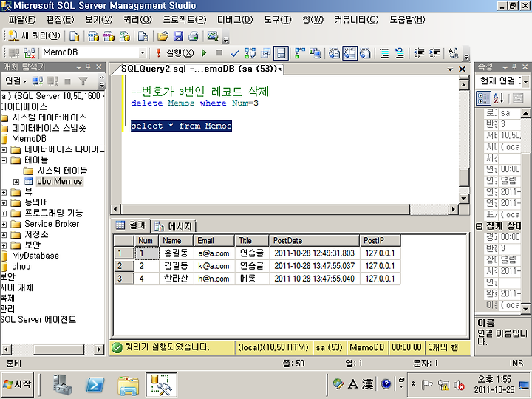Image resolution: width=532 pixels, height=399 pixels.
Task: Click the green Debug play icon
Action: [x=204, y=53]
